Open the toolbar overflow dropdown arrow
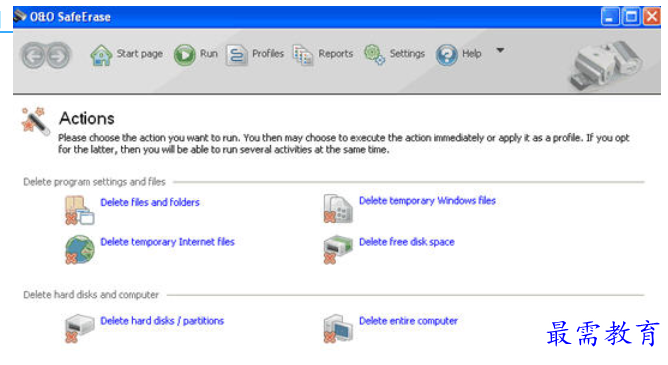The height and width of the screenshot is (365, 668). point(500,50)
